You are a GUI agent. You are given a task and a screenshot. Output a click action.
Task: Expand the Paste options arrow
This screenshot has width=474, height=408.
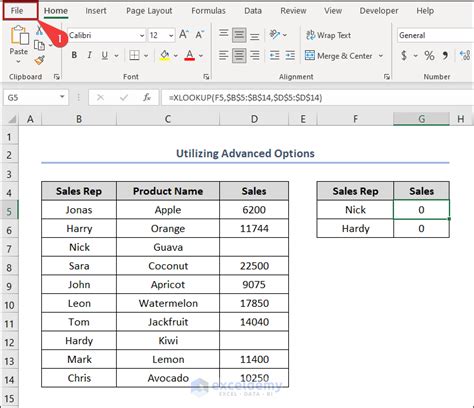click(x=18, y=61)
